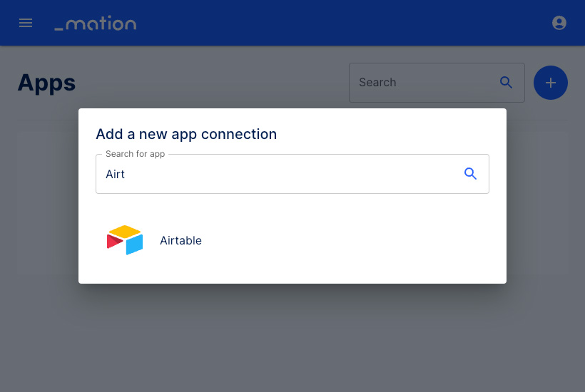Screen dimensions: 585x392
Task: Click the 'Search for app' input field
Action: pyautogui.click(x=292, y=174)
